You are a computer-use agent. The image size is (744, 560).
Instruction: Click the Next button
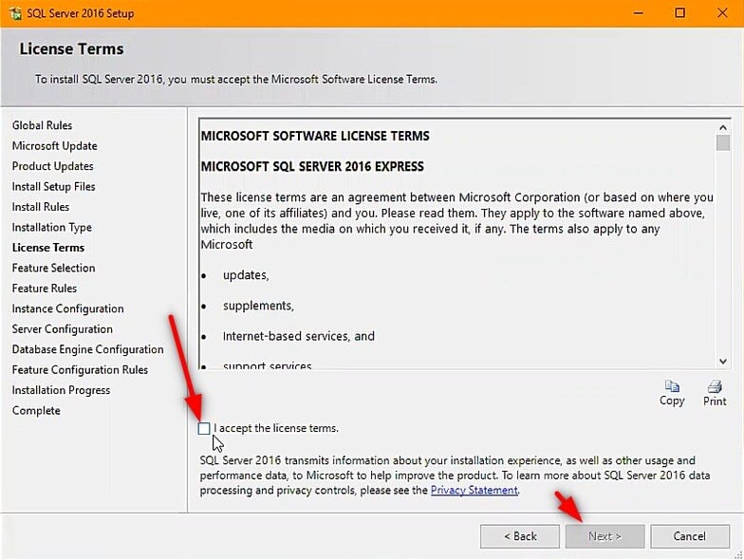605,536
